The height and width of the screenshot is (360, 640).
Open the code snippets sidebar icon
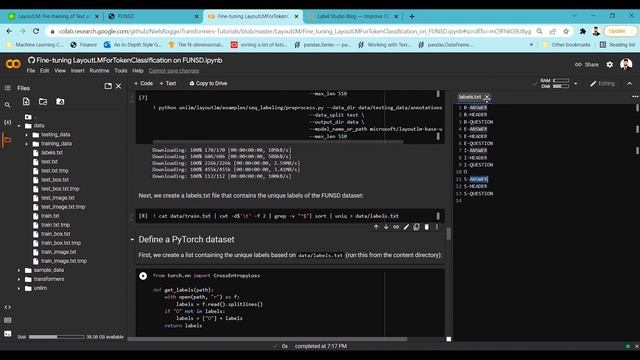coord(7,307)
